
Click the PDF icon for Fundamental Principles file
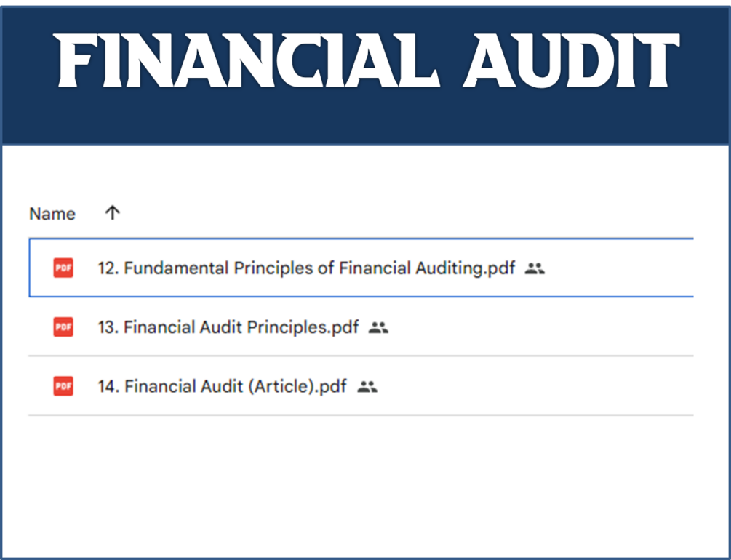[63, 268]
